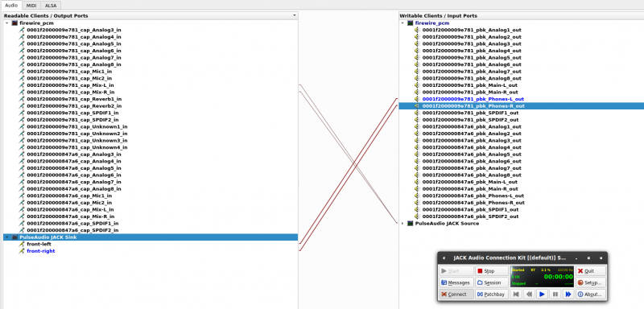Rewind the JACK transport to start
This screenshot has width=644, height=309.
[516, 295]
